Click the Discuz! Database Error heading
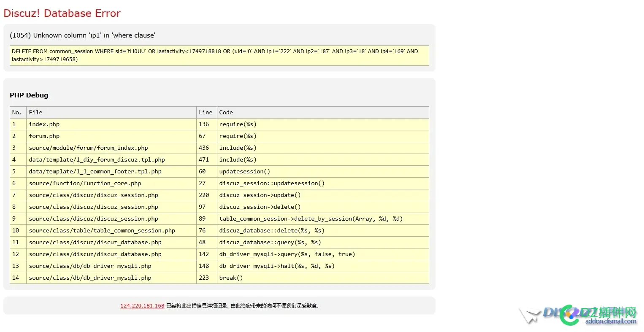This screenshot has height=332, width=644. 62,13
